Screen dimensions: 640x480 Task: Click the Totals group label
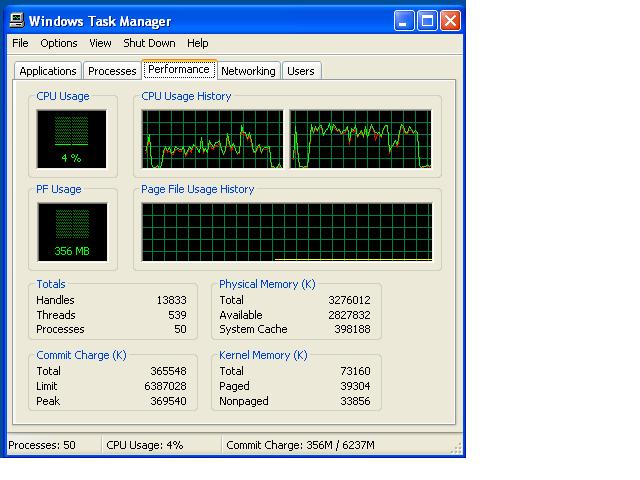click(x=51, y=284)
